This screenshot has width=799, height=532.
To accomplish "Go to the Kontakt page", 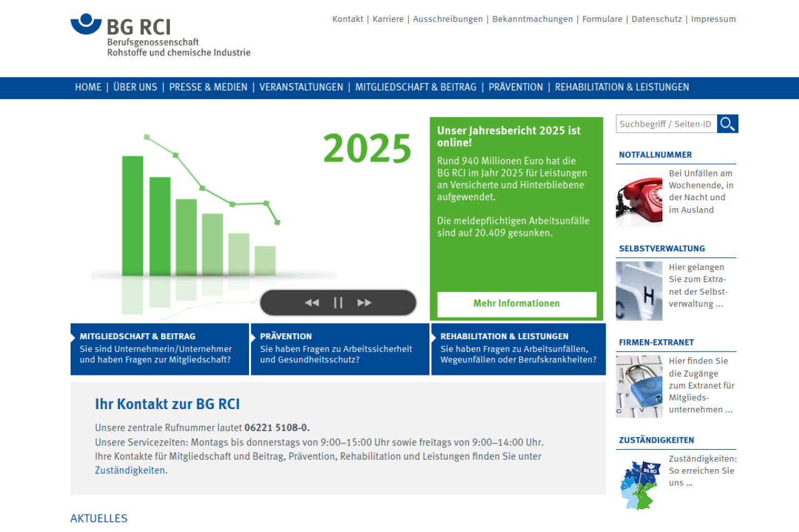I will coord(348,19).
